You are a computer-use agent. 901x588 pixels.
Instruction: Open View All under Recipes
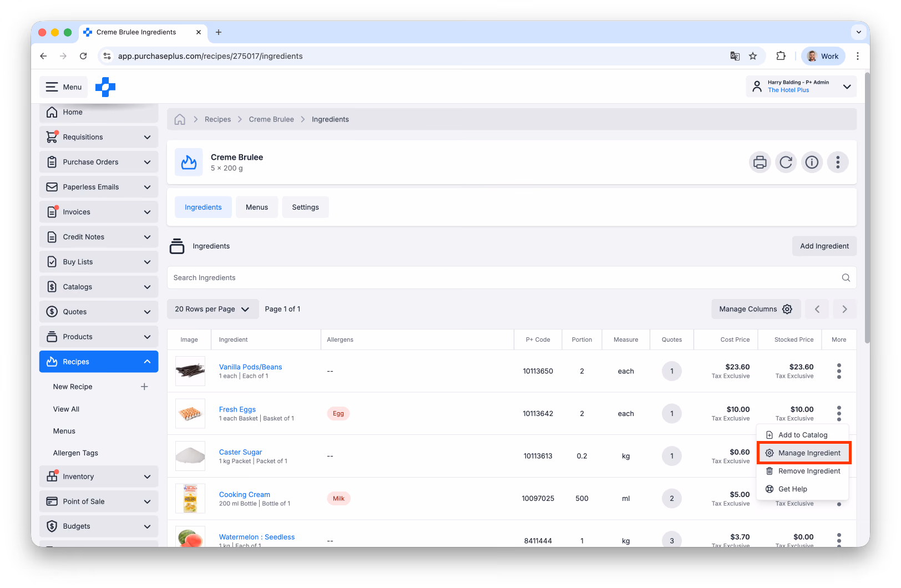66,409
